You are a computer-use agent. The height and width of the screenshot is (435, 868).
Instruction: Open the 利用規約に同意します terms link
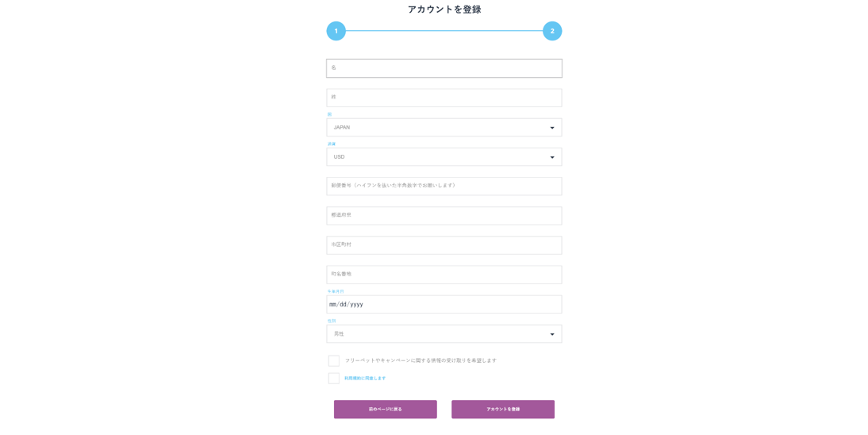pos(365,379)
